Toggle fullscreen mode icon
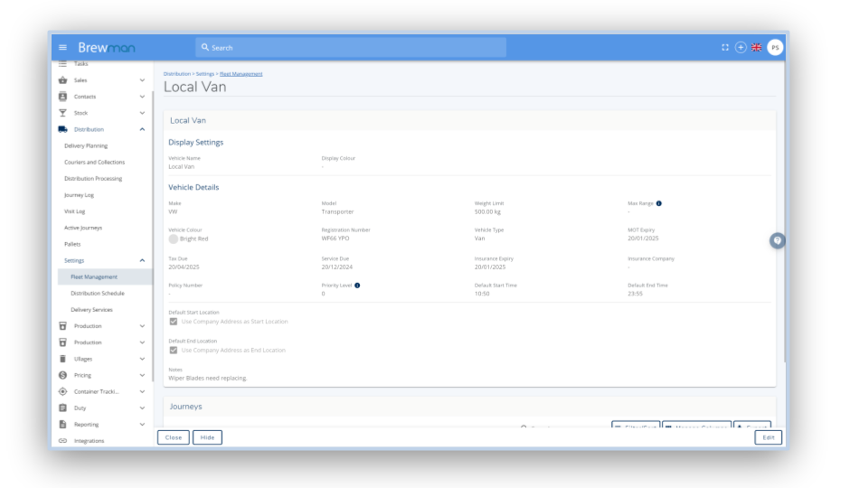Image resolution: width=868 pixels, height=488 pixels. [x=725, y=48]
